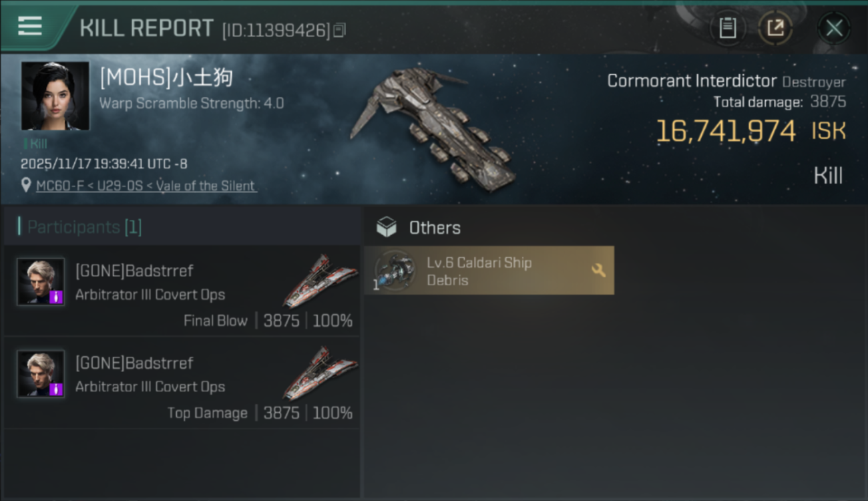This screenshot has width=868, height=501.
Task: View Final Blow pilot Badstrref portrait
Action: [41, 281]
